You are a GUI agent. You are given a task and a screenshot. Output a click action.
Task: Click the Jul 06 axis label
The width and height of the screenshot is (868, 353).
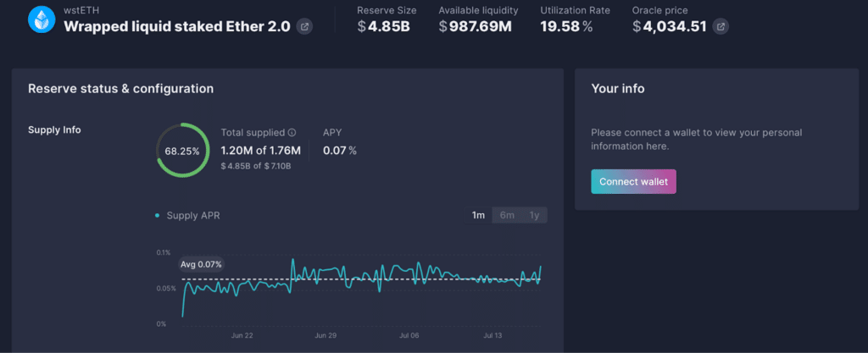(x=409, y=335)
